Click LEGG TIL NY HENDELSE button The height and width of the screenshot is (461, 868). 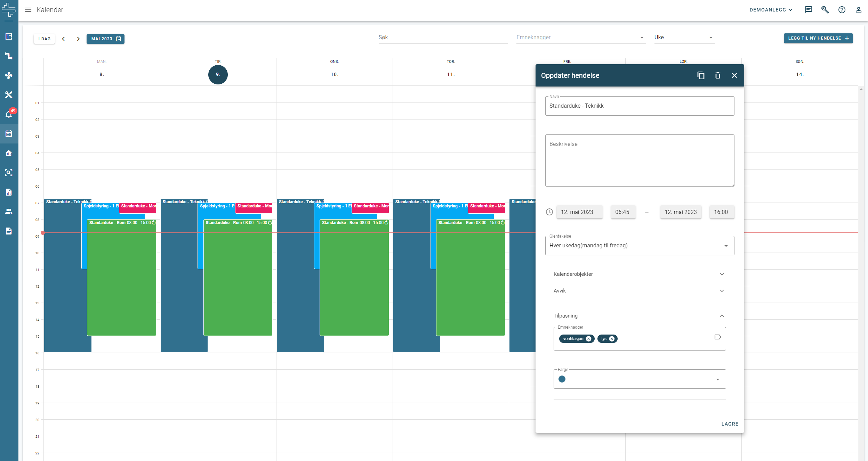pyautogui.click(x=818, y=38)
